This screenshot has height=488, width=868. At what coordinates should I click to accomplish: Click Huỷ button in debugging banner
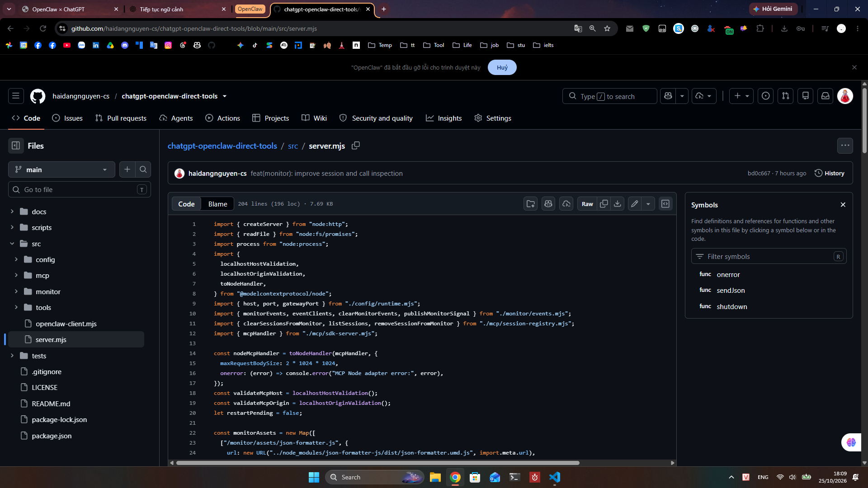[502, 67]
